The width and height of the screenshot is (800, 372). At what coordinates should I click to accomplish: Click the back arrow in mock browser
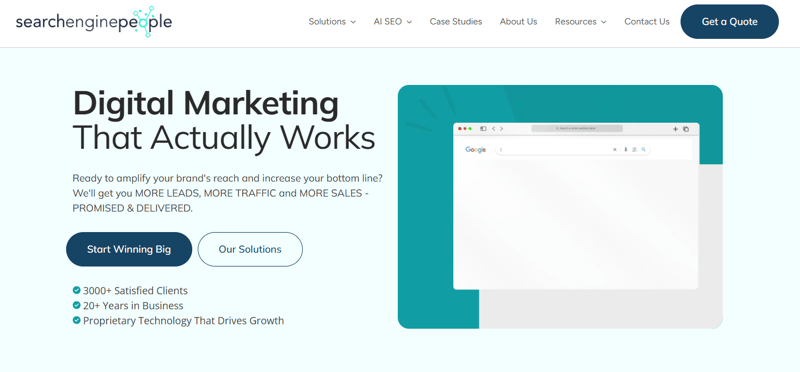tap(493, 129)
